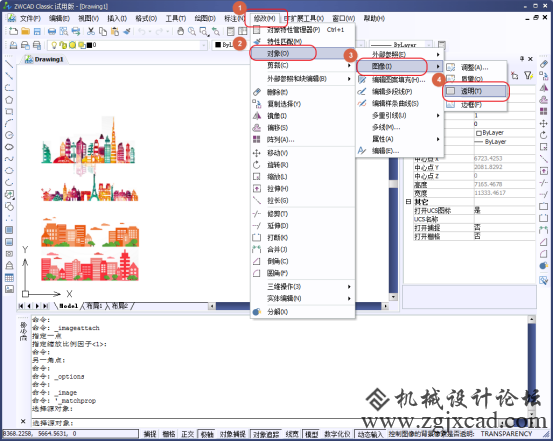
Task: Click the Save disk icon
Action: coord(37,31)
